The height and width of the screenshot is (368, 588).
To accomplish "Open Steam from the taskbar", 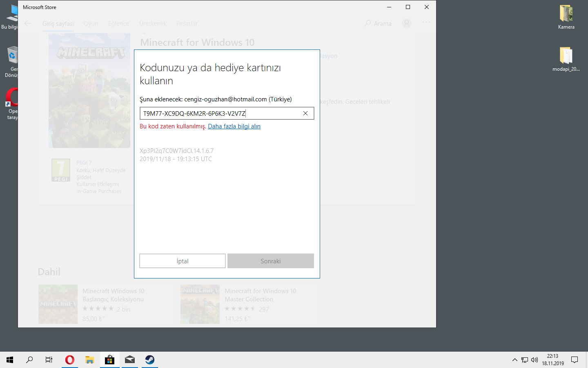I will 150,360.
